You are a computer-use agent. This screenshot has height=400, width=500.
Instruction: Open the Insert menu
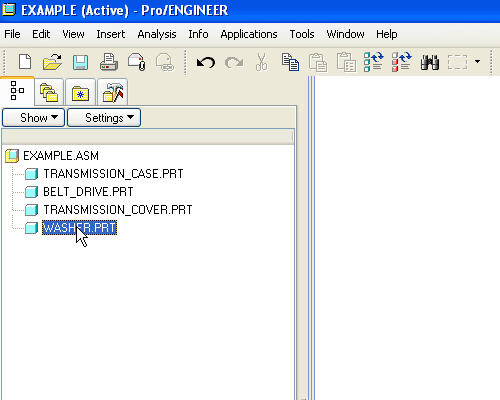coord(111,34)
